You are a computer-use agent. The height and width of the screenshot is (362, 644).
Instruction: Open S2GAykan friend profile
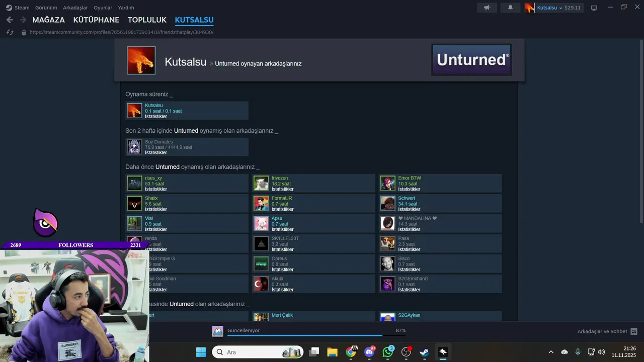(409, 315)
